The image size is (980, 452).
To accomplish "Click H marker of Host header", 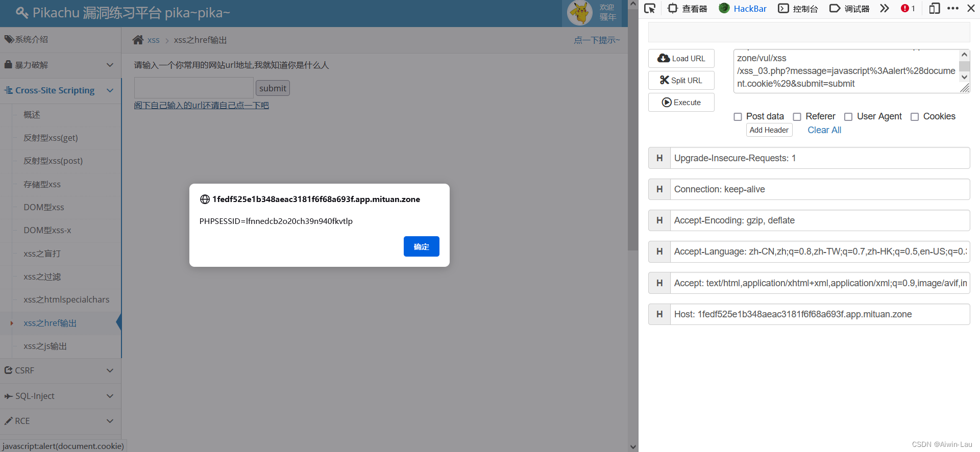I will [x=659, y=314].
